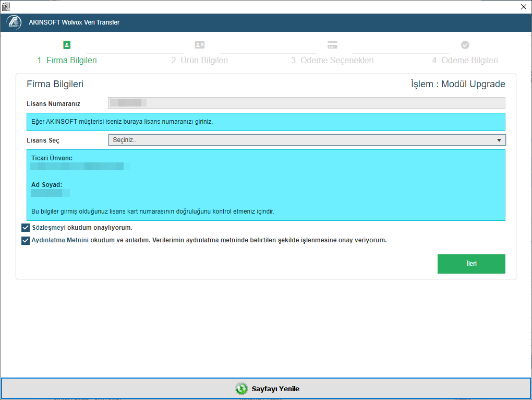
Task: Click the green refresh icon at bottom
Action: (241, 389)
